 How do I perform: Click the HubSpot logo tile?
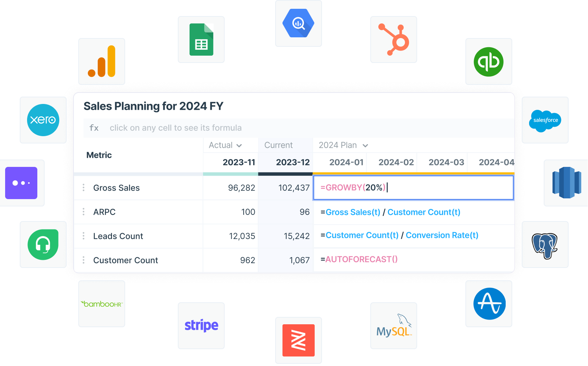point(394,40)
